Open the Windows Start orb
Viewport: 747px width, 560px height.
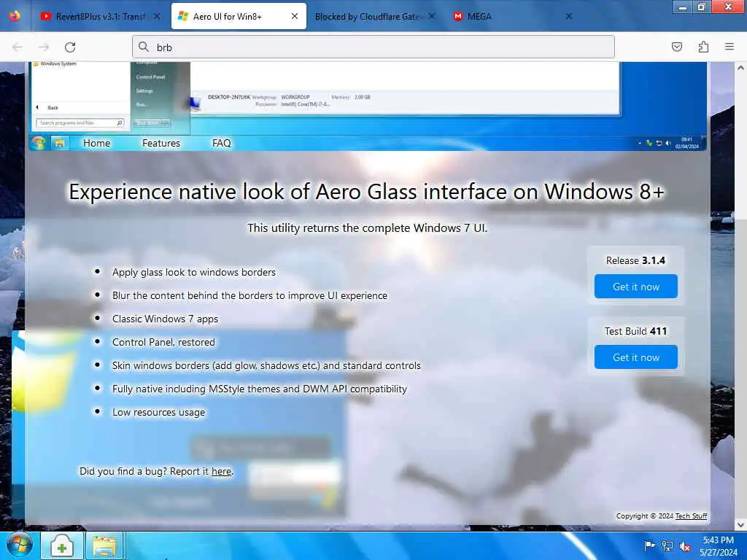tap(19, 545)
